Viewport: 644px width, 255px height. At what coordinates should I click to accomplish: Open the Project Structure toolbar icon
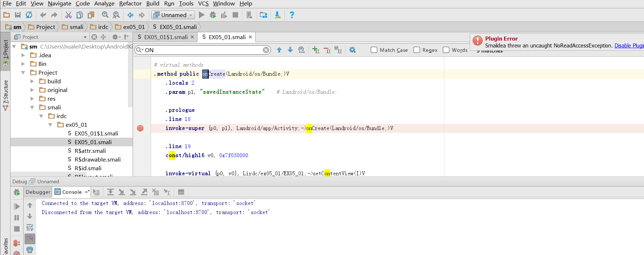click(263, 15)
